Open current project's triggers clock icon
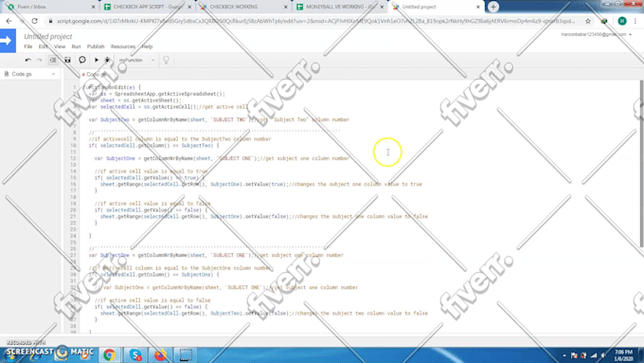 82,60
